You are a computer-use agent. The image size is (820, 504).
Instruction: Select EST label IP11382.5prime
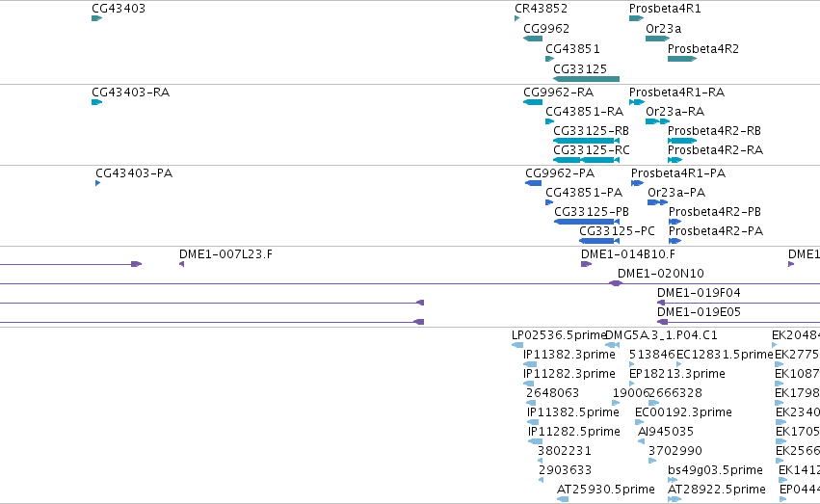tap(573, 412)
